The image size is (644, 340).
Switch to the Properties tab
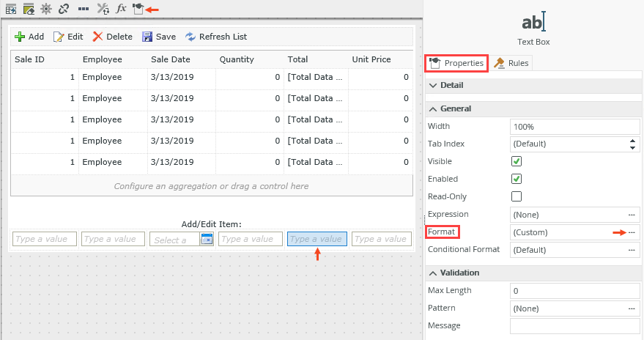(456, 63)
